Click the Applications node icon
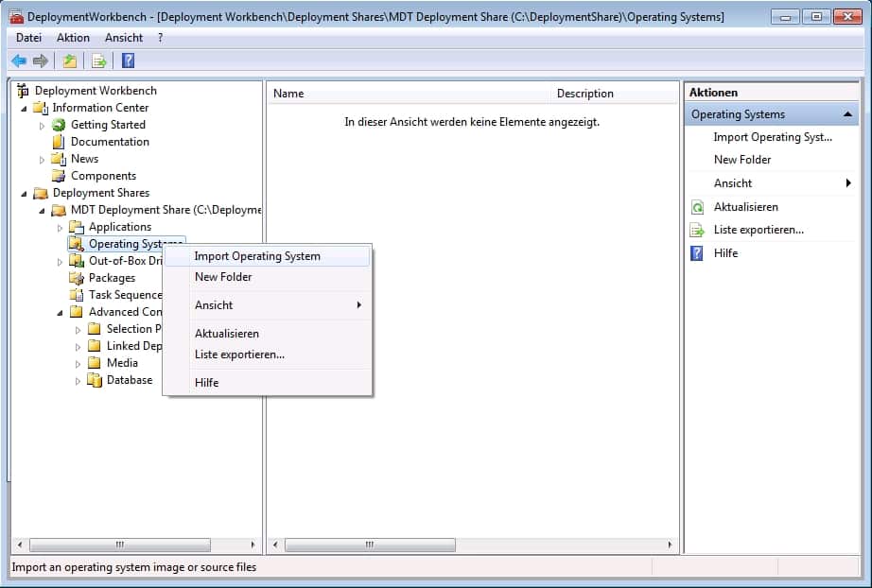Viewport: 872px width, 588px height. coord(77,227)
